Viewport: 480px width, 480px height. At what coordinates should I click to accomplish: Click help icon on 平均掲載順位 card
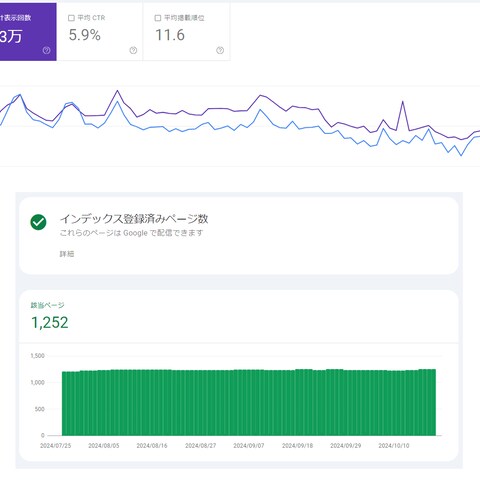tap(220, 50)
